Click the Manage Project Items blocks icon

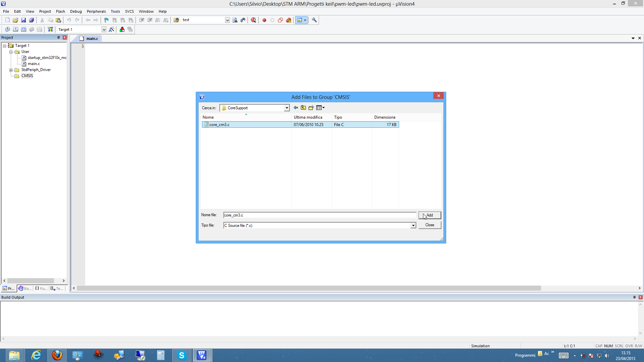click(x=122, y=29)
